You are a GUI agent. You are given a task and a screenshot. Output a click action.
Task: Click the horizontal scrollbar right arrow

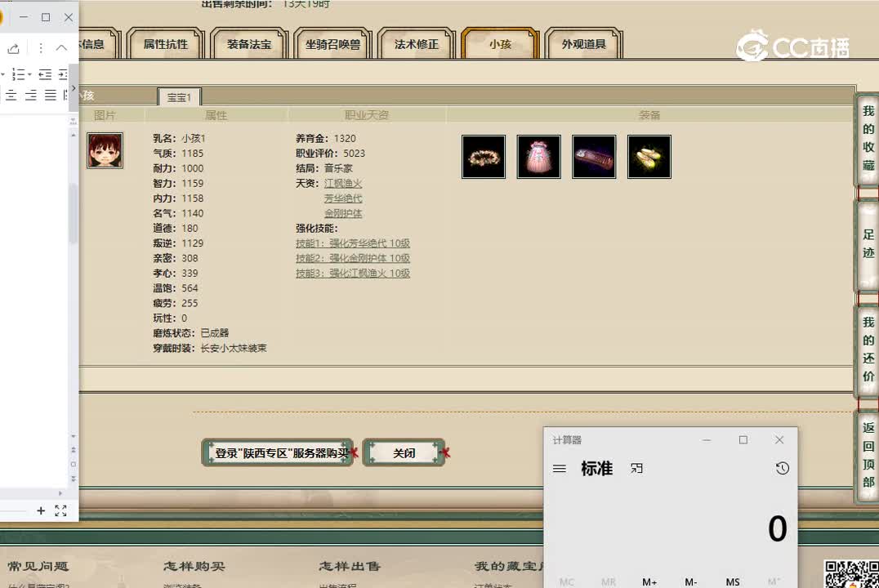pyautogui.click(x=60, y=493)
